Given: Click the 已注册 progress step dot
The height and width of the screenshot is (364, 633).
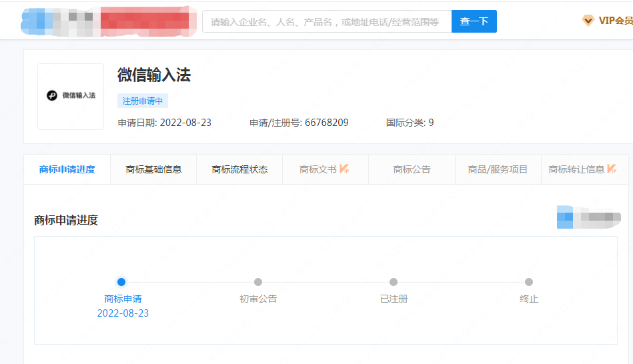Looking at the screenshot, I should pyautogui.click(x=394, y=282).
